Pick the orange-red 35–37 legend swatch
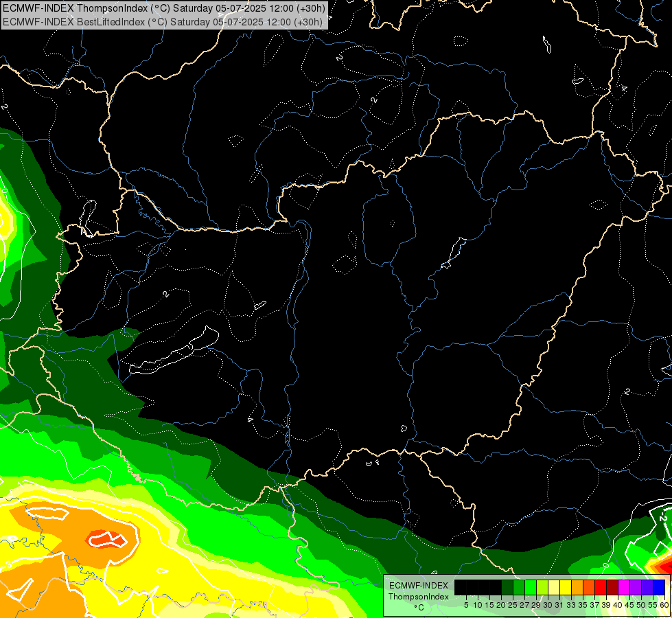The width and height of the screenshot is (672, 618). [589, 588]
